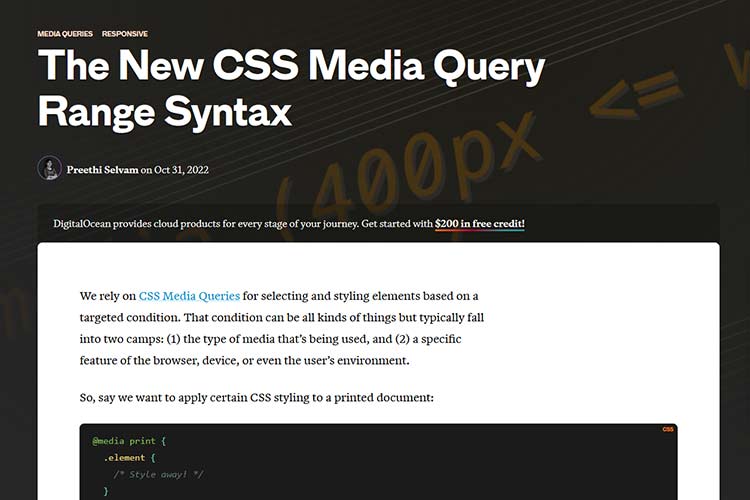The width and height of the screenshot is (750, 500).
Task: Open the RESPONSIVE tag link
Action: (x=125, y=34)
